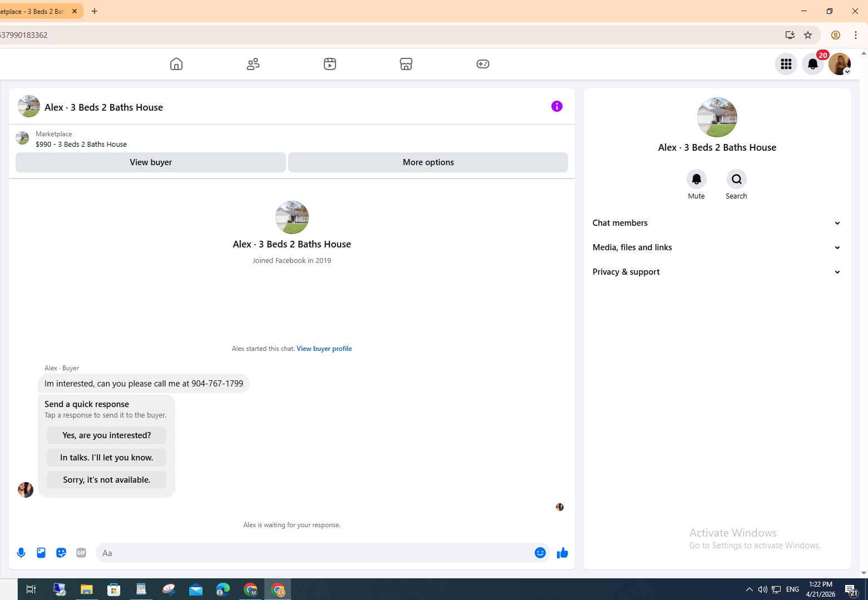Image resolution: width=868 pixels, height=600 pixels.
Task: Select the Marketplace browser tab
Action: 33,11
